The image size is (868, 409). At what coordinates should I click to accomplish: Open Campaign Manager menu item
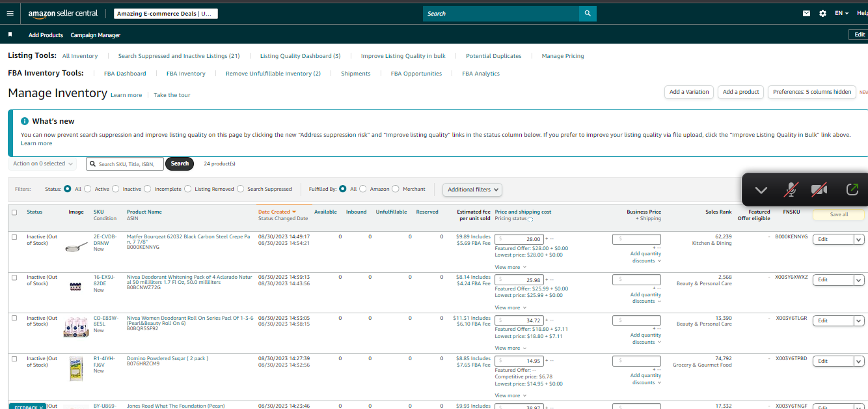(x=95, y=35)
